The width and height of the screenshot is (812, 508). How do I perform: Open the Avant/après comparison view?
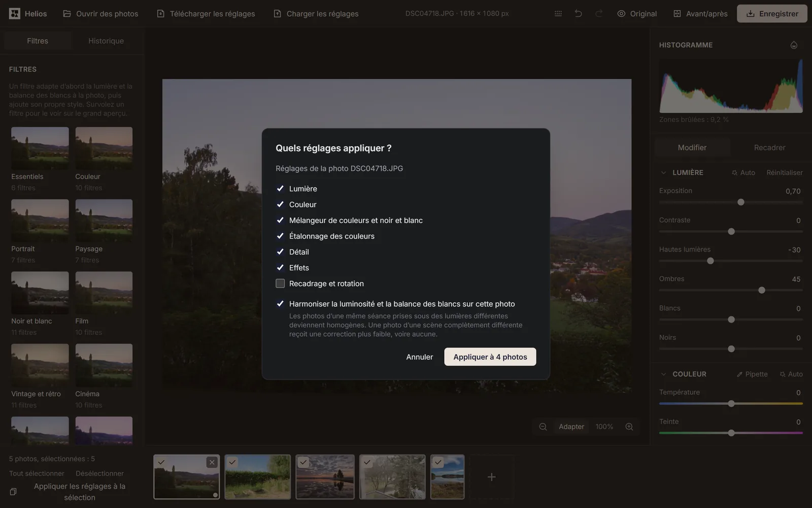(x=700, y=14)
